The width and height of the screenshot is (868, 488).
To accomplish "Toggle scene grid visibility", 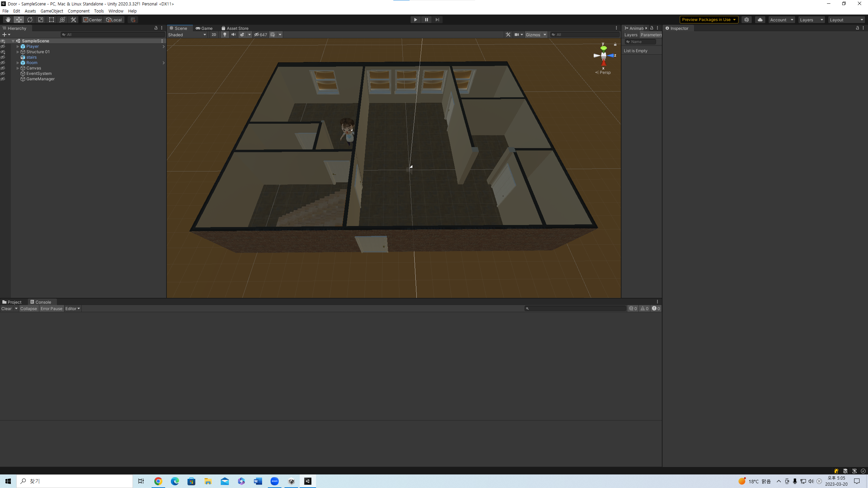I will 273,35.
